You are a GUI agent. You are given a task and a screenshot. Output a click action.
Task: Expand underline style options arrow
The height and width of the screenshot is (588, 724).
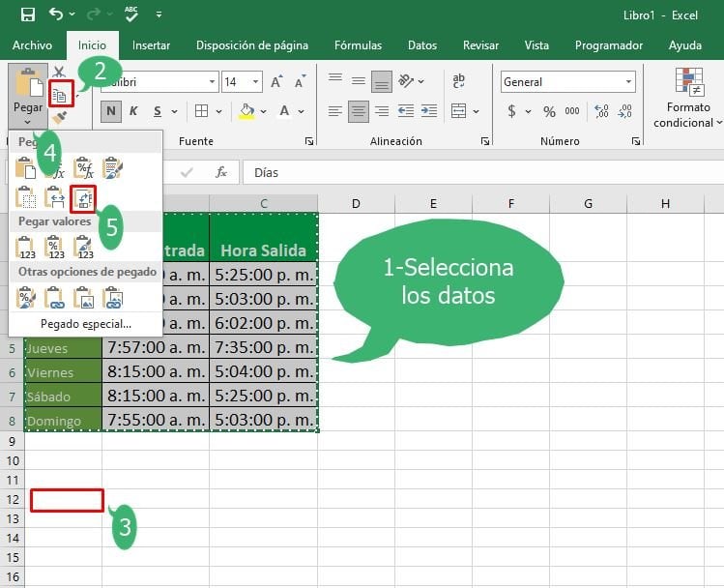pyautogui.click(x=175, y=111)
